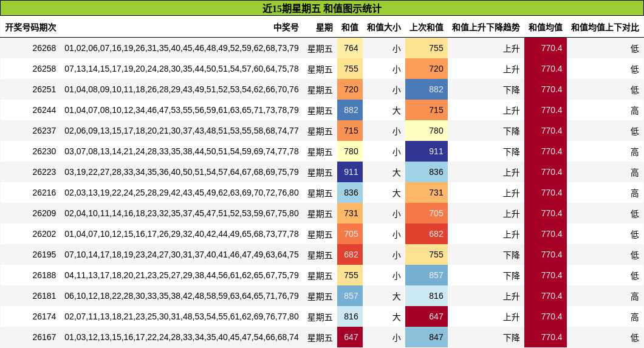Screen dimensions: 644x348
Task: Select issue number 26237
Action: tap(44, 131)
